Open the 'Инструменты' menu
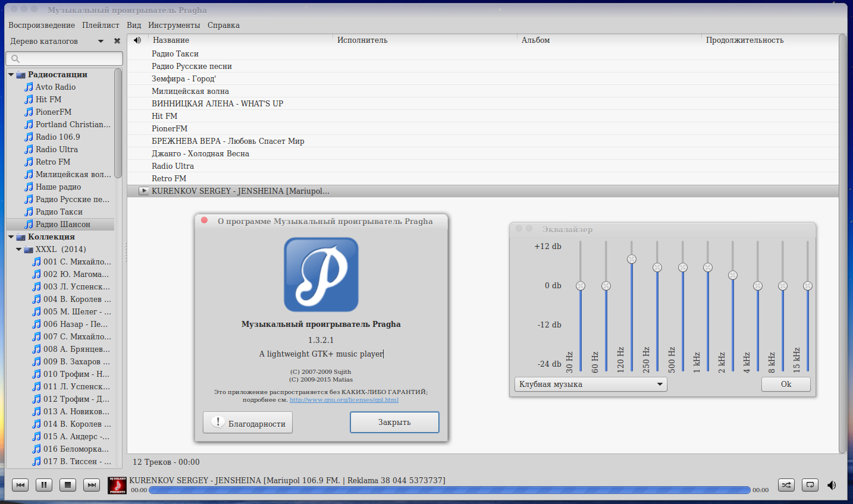The width and height of the screenshot is (853, 504). pos(174,25)
